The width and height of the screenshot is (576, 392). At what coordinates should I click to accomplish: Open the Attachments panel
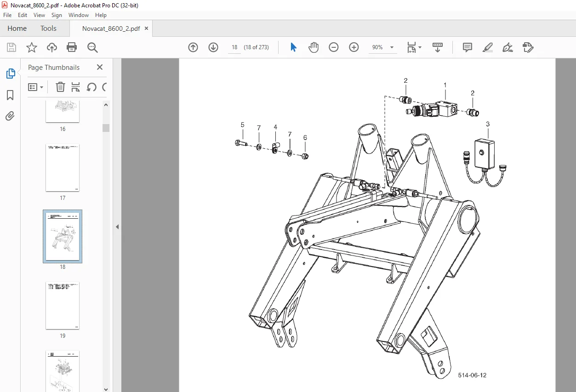pos(10,116)
